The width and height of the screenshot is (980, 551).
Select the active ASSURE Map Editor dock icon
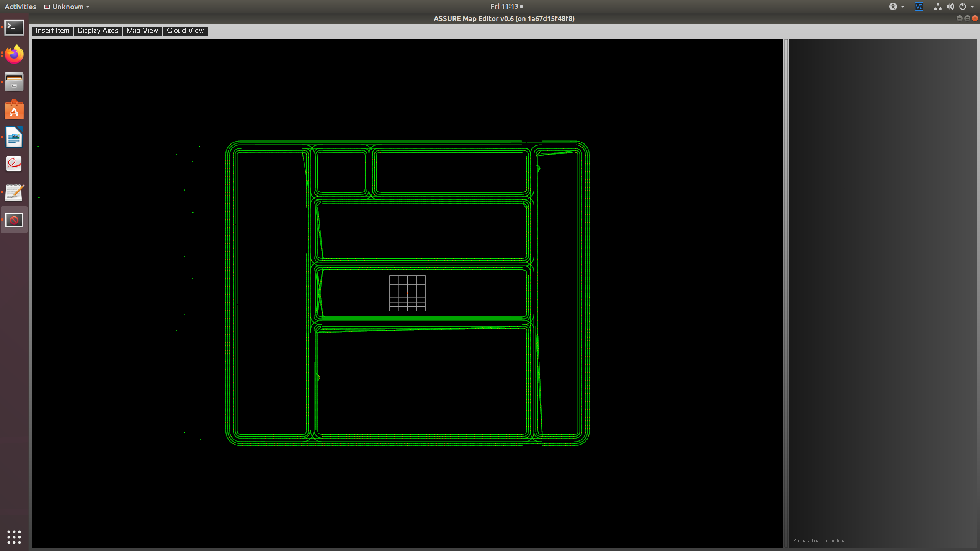coord(14,220)
